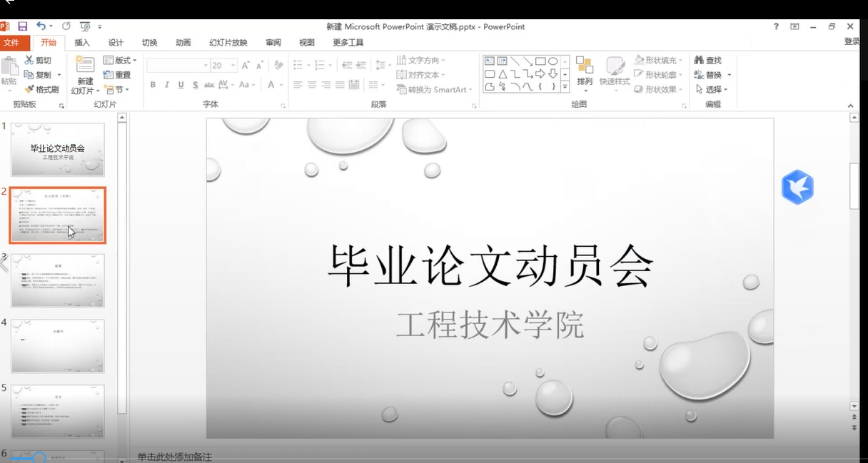
Task: Click the blue bird hexagon icon
Action: click(x=797, y=188)
